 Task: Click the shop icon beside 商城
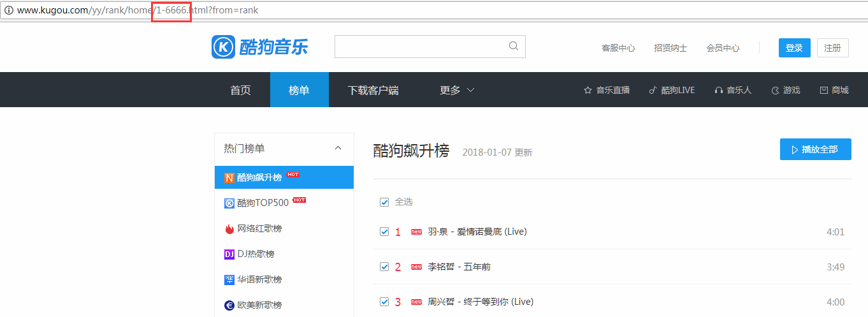823,91
